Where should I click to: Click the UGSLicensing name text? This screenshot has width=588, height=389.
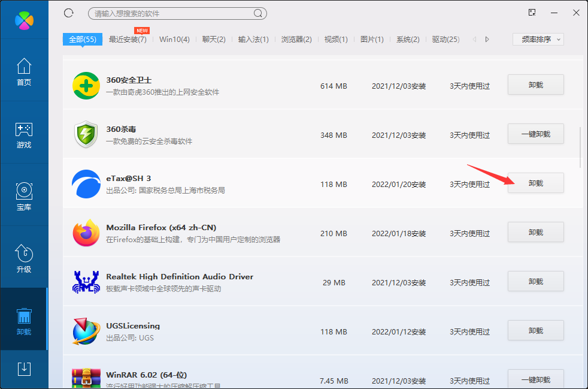click(133, 326)
